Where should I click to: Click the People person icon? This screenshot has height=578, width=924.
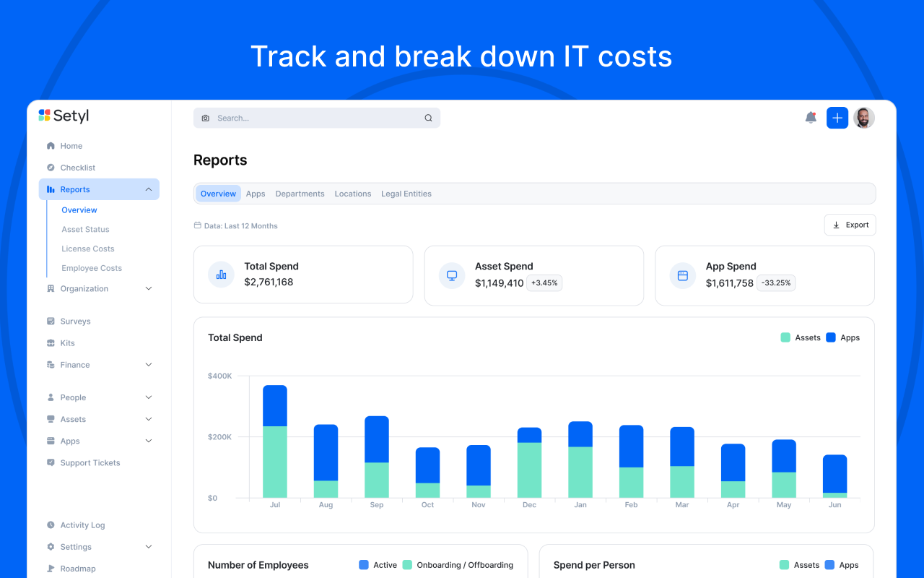pyautogui.click(x=51, y=397)
